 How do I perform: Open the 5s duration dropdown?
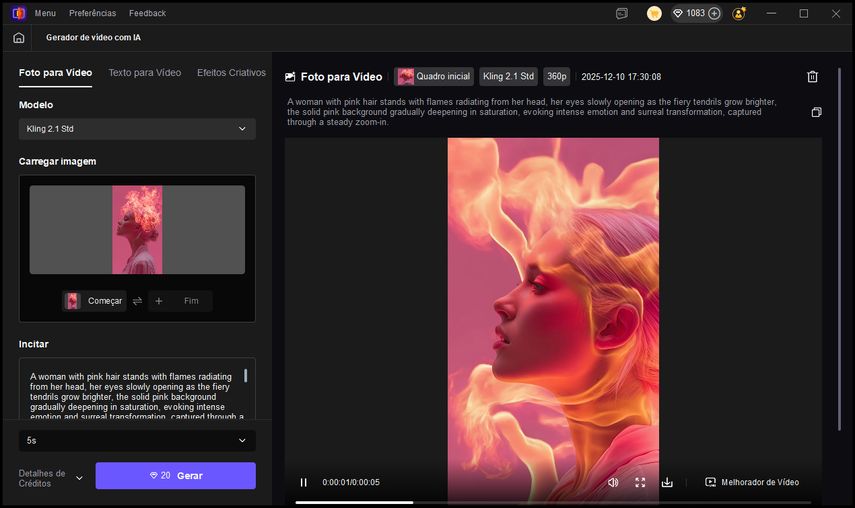(137, 440)
